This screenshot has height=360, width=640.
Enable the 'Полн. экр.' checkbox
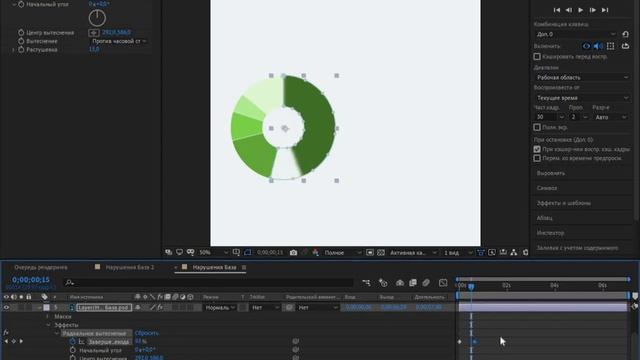(x=537, y=127)
